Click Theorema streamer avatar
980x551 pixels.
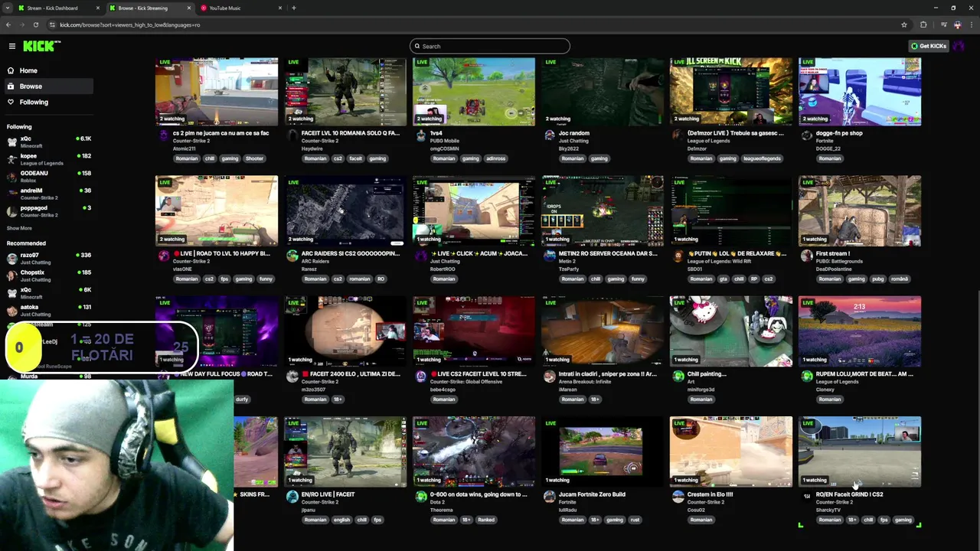coord(420,496)
